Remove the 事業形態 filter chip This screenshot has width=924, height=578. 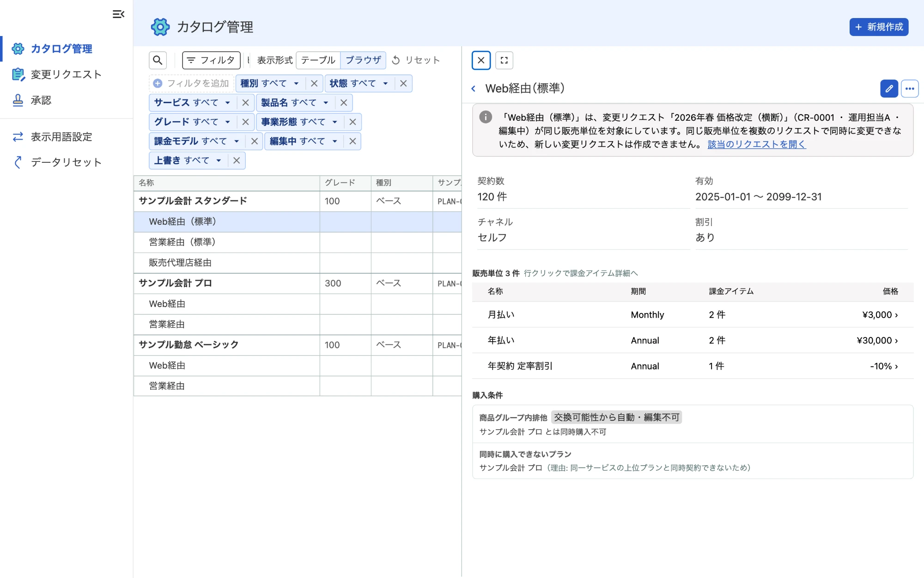click(x=353, y=122)
